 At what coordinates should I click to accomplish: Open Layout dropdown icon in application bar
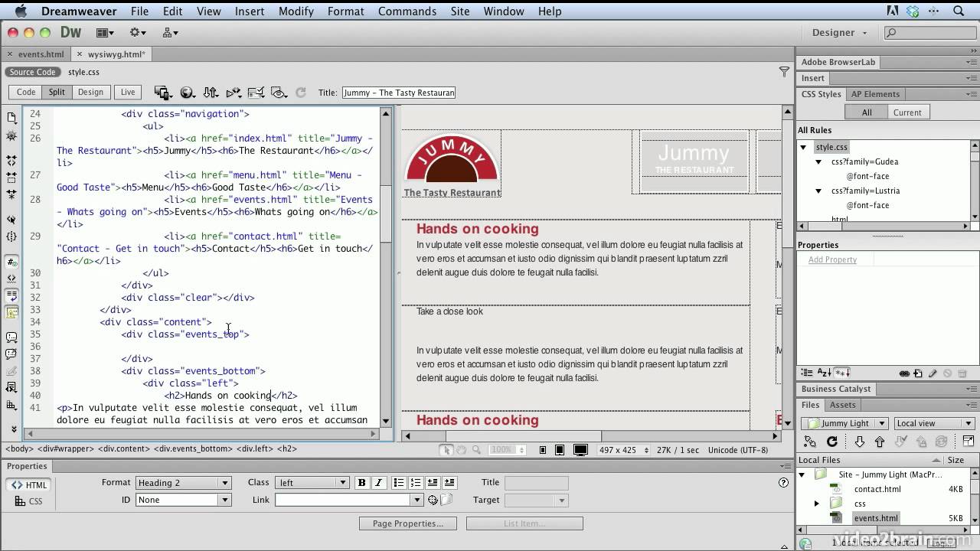tap(105, 33)
